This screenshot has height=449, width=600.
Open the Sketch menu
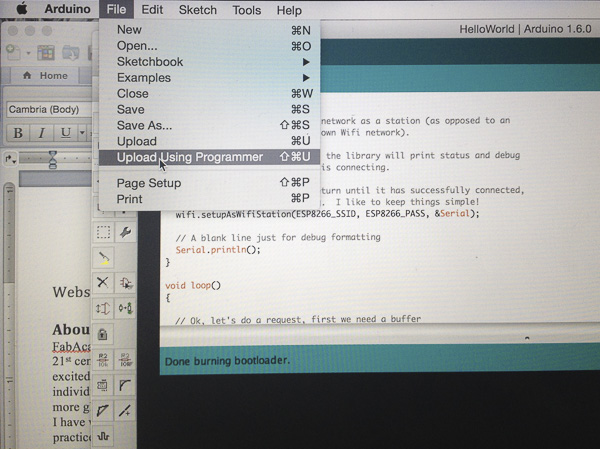(197, 10)
